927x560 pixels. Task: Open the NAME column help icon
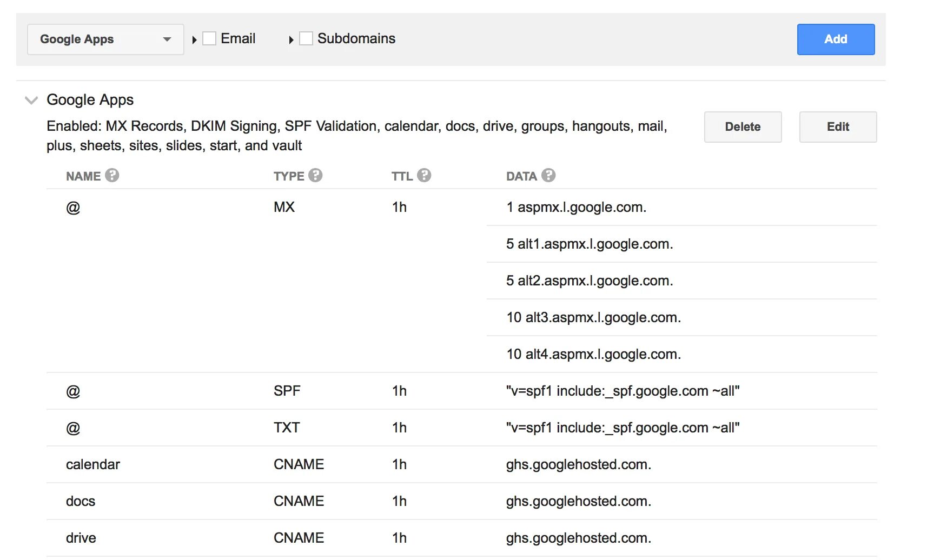(x=112, y=175)
